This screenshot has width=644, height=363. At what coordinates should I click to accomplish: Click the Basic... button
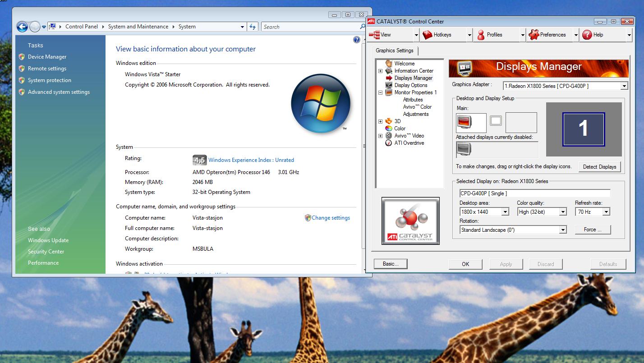coord(391,264)
